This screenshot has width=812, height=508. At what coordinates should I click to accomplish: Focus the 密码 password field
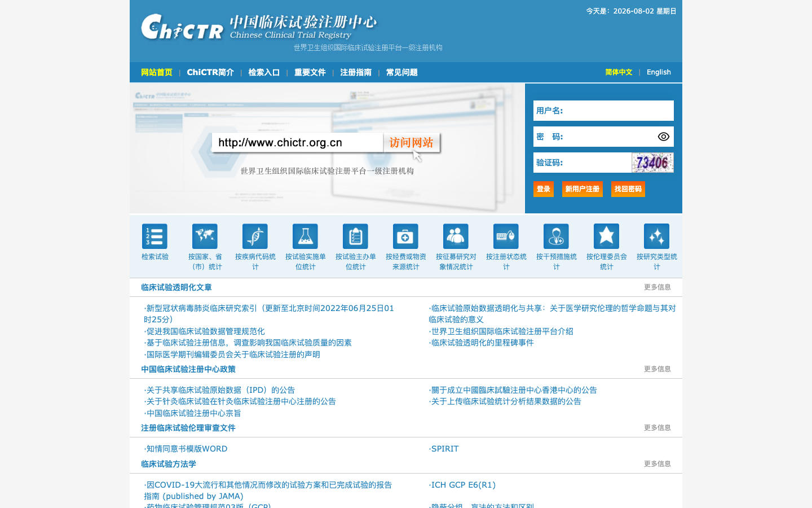(x=603, y=137)
